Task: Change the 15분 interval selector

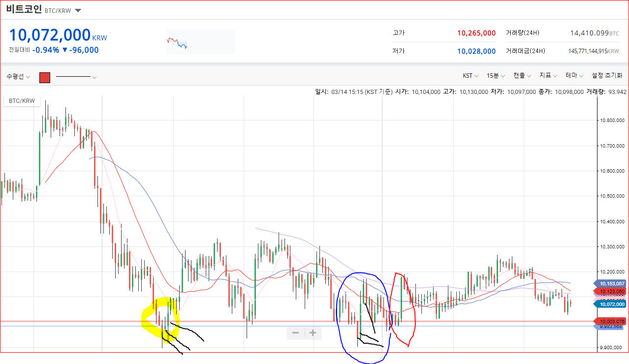Action: 496,76
